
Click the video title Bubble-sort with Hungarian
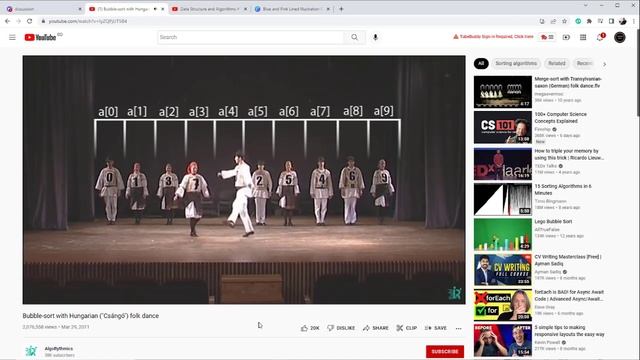(x=91, y=316)
